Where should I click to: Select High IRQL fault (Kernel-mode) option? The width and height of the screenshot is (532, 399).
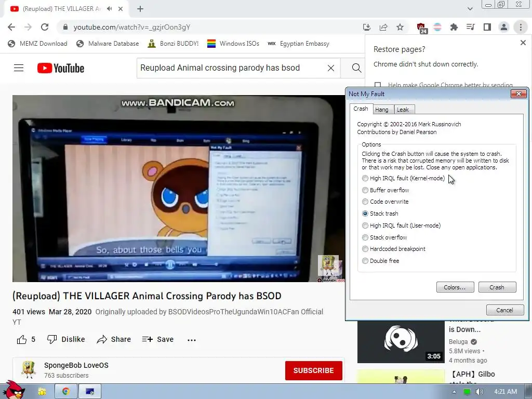(404, 178)
